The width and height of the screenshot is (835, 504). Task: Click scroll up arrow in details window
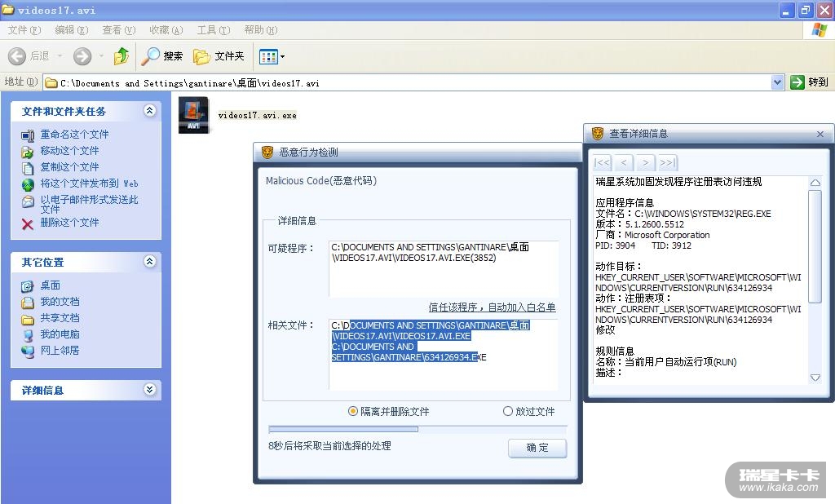coord(815,182)
